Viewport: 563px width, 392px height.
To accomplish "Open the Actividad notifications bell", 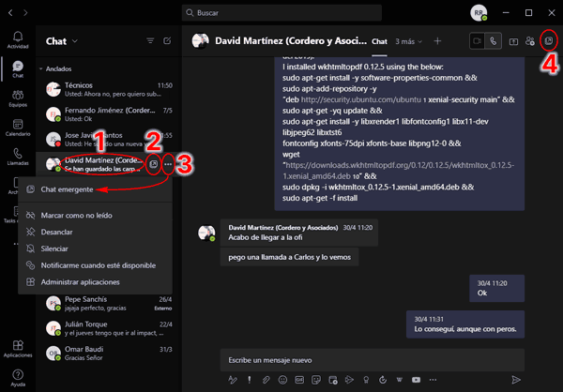I will (x=18, y=39).
